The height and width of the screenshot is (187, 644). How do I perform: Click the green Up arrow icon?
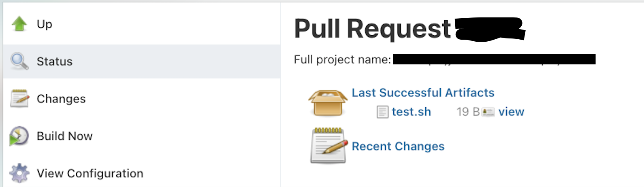coord(19,24)
